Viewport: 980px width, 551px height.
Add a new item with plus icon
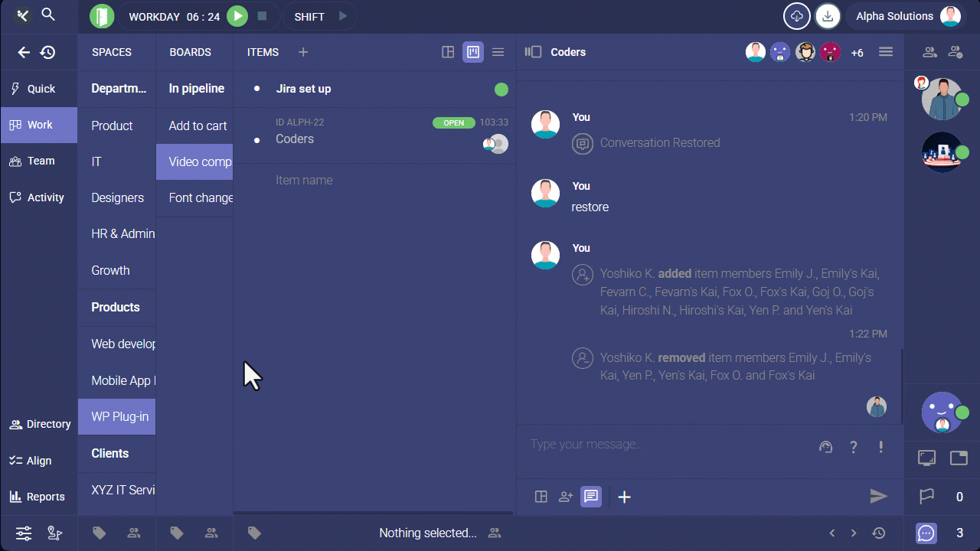tap(303, 52)
